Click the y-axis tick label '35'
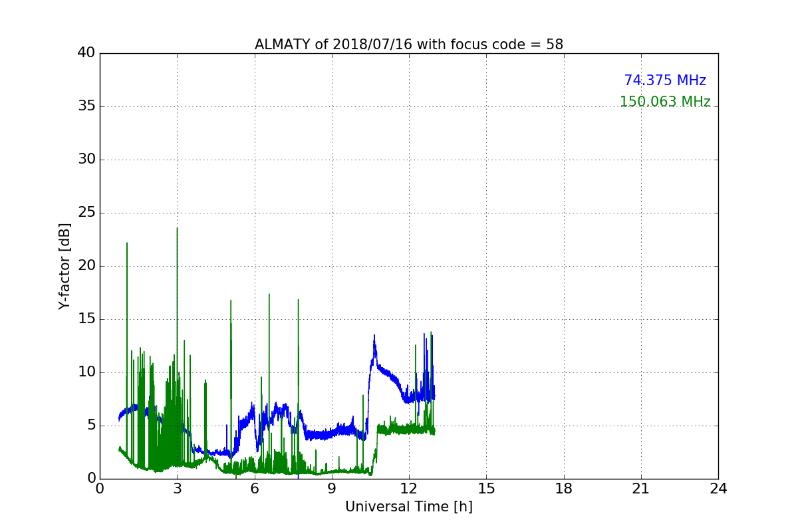798x532 pixels. (86, 106)
